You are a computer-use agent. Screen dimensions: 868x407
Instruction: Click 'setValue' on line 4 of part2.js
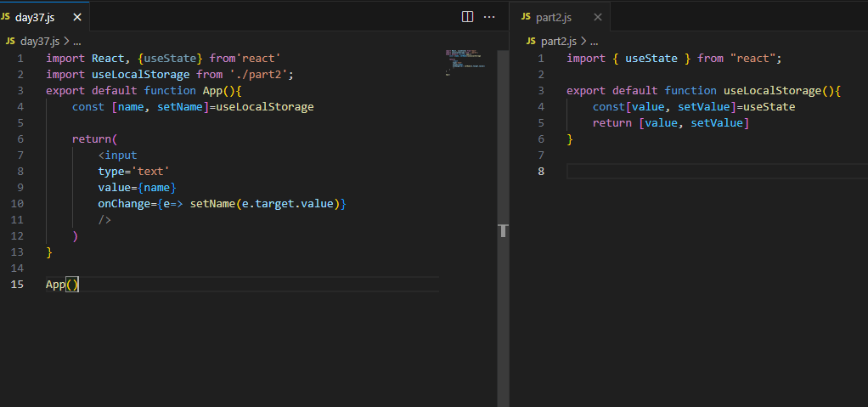[703, 107]
